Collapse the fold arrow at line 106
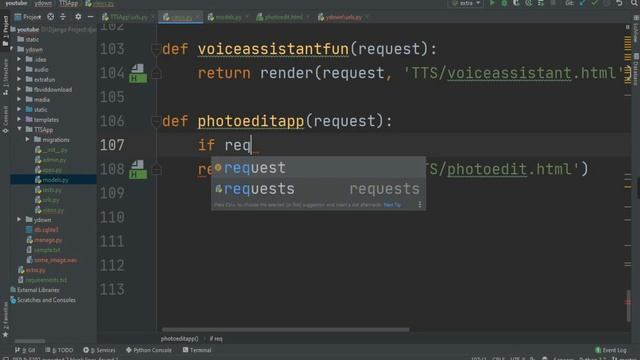This screenshot has height=360, width=640. (156, 121)
